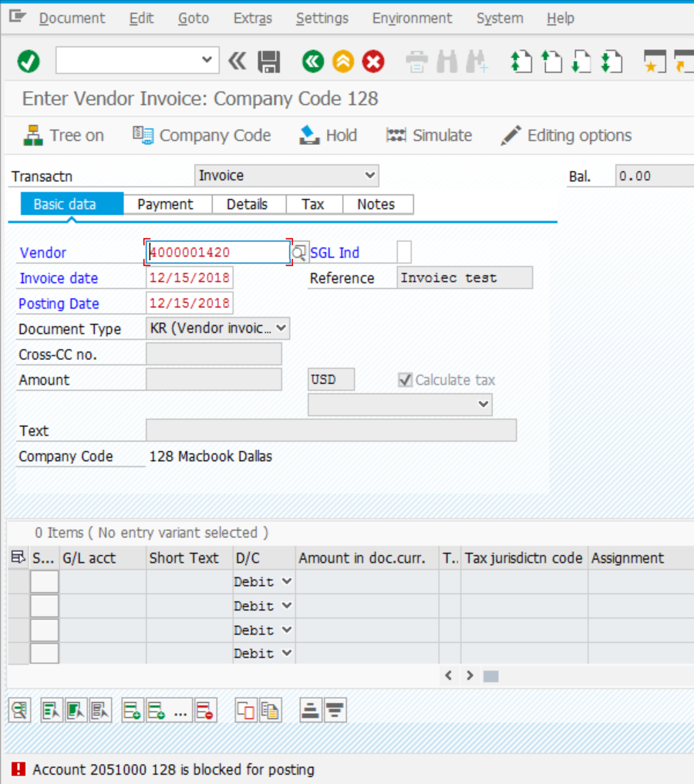Tick the SGL Ind checkbox field

pyautogui.click(x=404, y=252)
